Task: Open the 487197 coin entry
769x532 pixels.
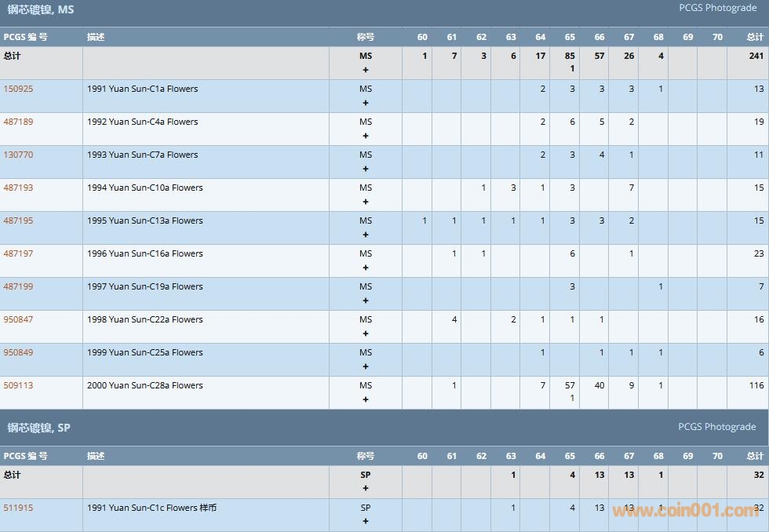Action: coord(18,253)
